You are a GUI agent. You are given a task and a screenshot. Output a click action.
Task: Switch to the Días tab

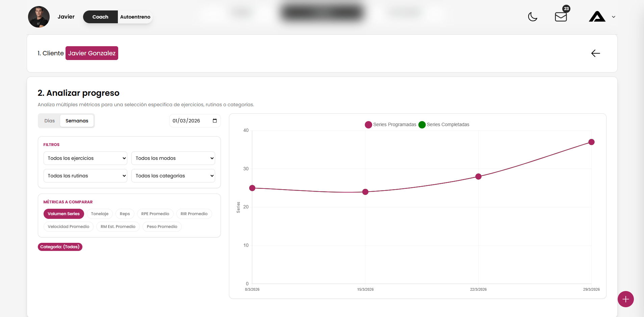click(49, 121)
